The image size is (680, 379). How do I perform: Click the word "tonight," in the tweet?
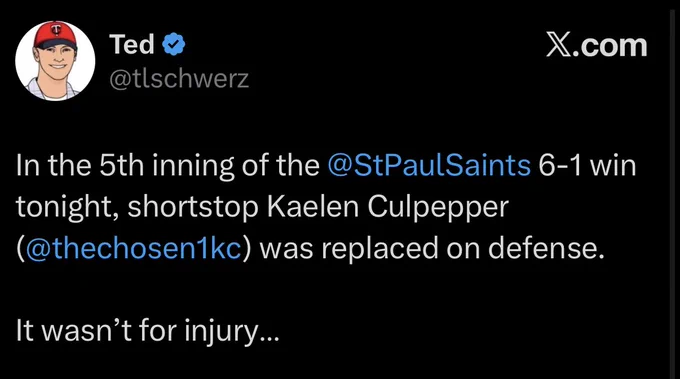coord(67,209)
